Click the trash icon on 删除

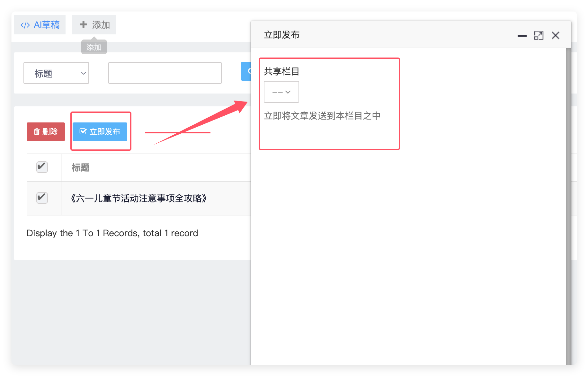[37, 132]
